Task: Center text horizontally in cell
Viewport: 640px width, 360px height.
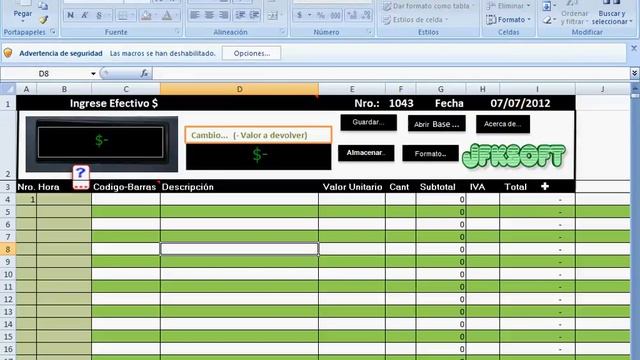Action: [209, 15]
